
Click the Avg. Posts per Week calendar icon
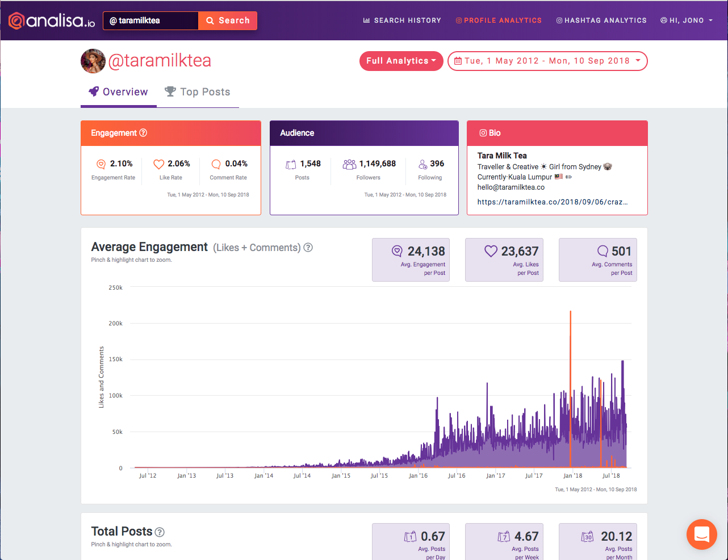tap(504, 536)
